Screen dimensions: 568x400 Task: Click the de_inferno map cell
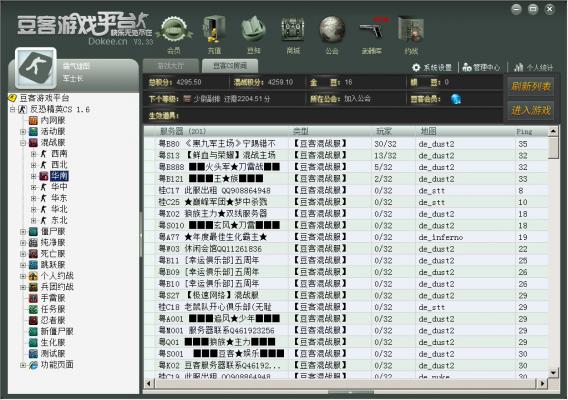click(440, 237)
